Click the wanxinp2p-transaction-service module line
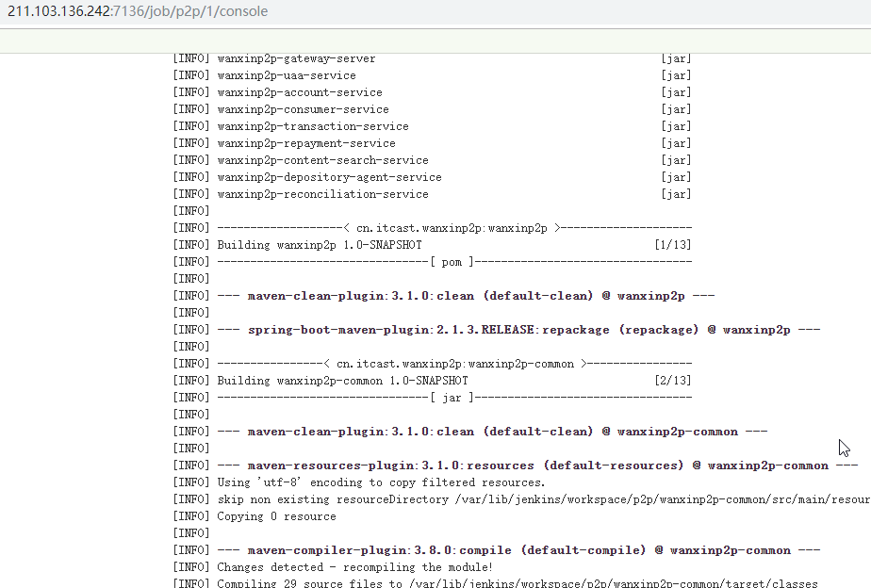The image size is (871, 588). [432, 126]
